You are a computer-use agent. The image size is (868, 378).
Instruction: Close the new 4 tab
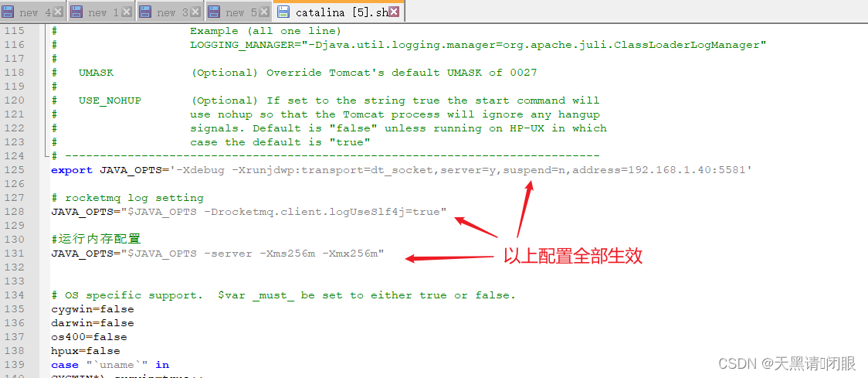pos(58,12)
